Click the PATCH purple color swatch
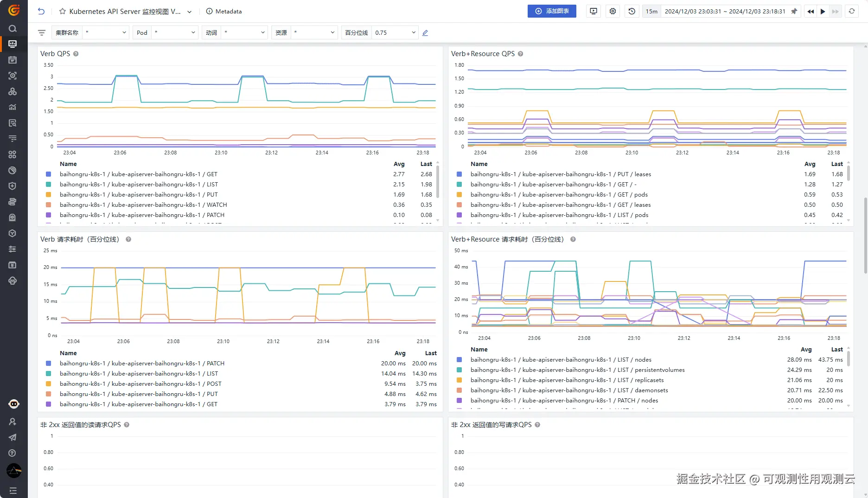Image resolution: width=868 pixels, height=498 pixels. pyautogui.click(x=48, y=215)
